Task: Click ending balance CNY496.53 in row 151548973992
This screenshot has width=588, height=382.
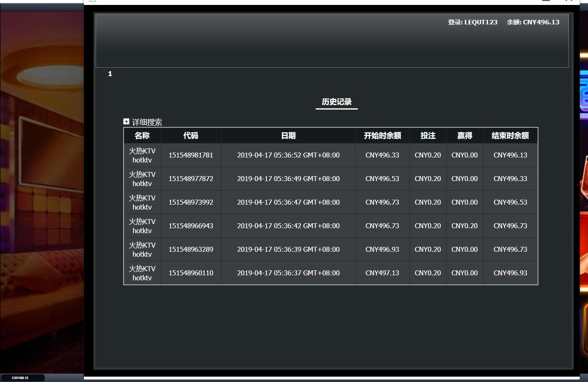Action: click(x=510, y=202)
